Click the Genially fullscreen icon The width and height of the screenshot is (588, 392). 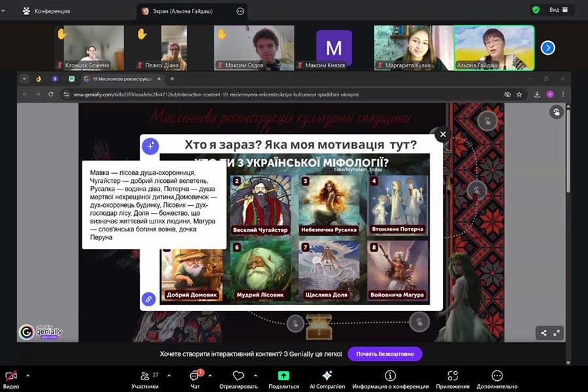pyautogui.click(x=557, y=333)
